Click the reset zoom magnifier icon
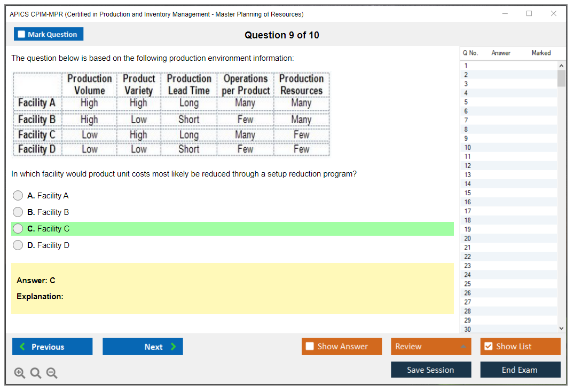 (x=36, y=373)
